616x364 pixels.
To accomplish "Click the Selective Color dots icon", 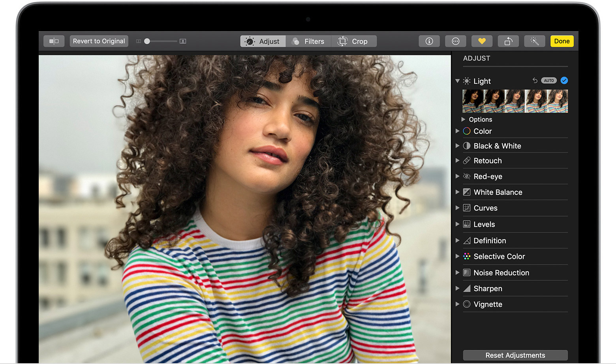I will tap(467, 257).
